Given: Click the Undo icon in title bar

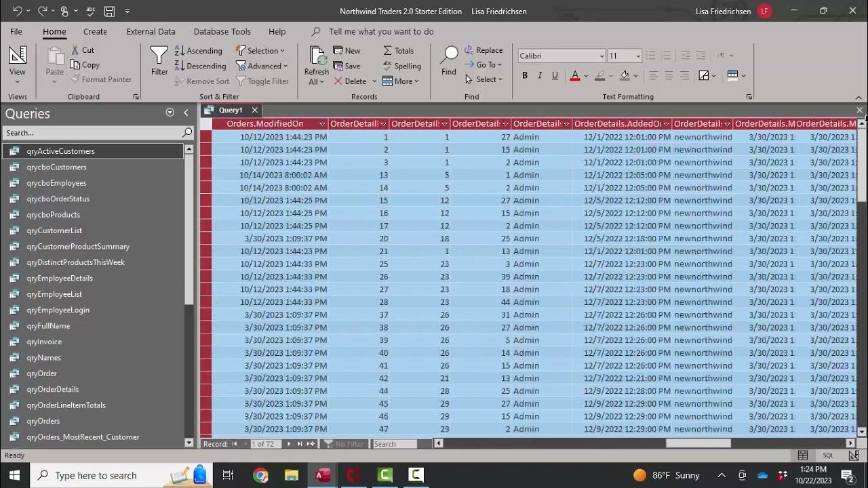Looking at the screenshot, I should click(17, 11).
